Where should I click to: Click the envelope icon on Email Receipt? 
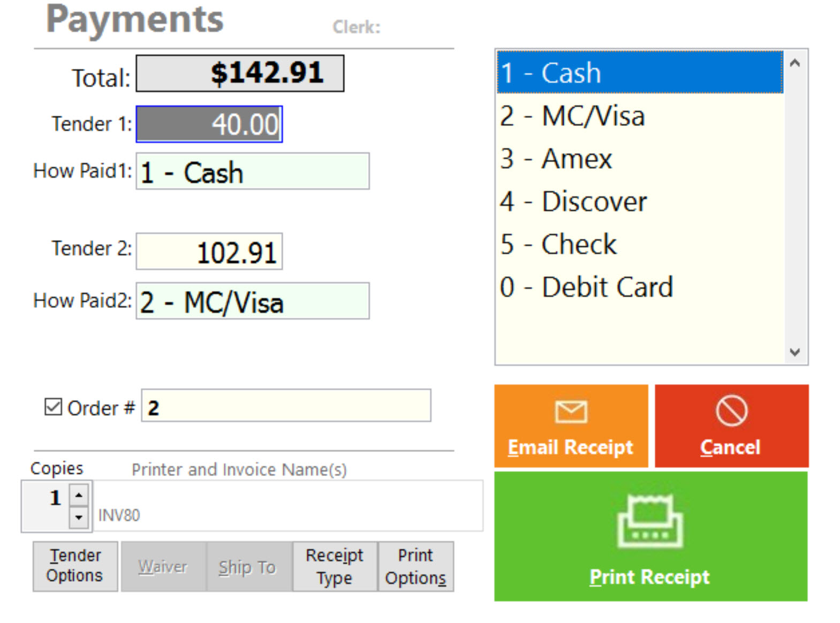(571, 412)
